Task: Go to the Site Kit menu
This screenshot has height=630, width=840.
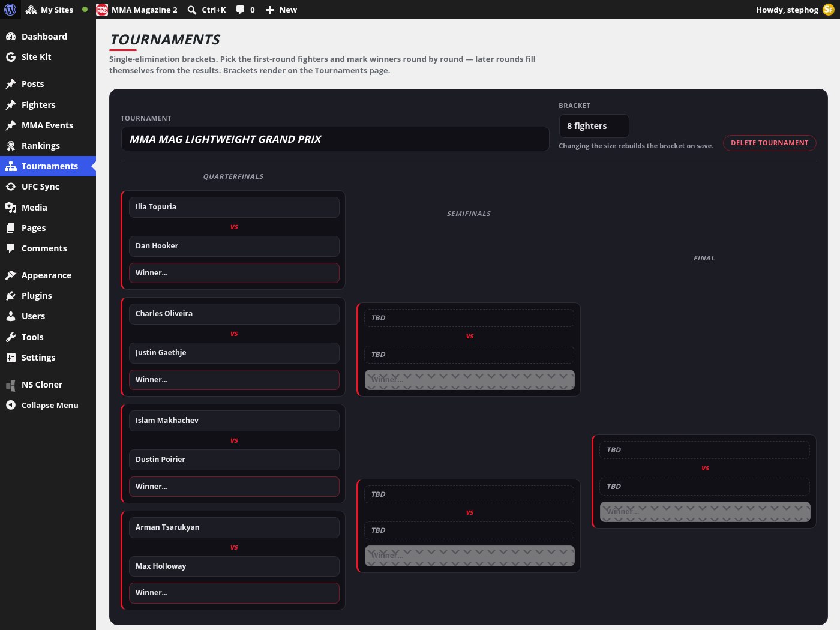Action: pyautogui.click(x=48, y=57)
